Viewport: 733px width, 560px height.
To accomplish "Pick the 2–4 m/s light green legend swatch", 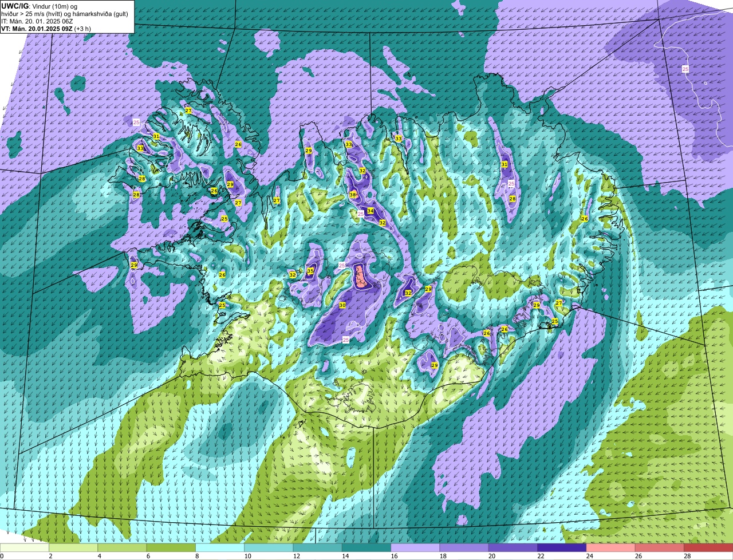I will coord(73,547).
